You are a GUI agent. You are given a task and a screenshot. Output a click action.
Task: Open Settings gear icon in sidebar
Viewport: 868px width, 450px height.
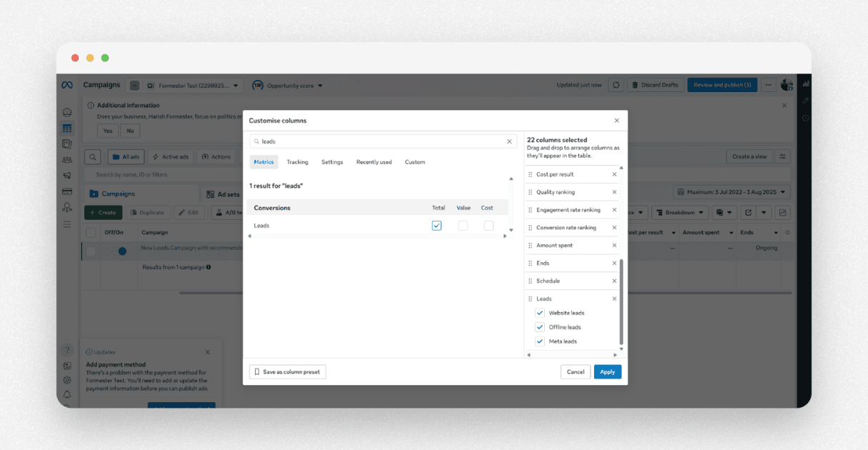coord(66,380)
